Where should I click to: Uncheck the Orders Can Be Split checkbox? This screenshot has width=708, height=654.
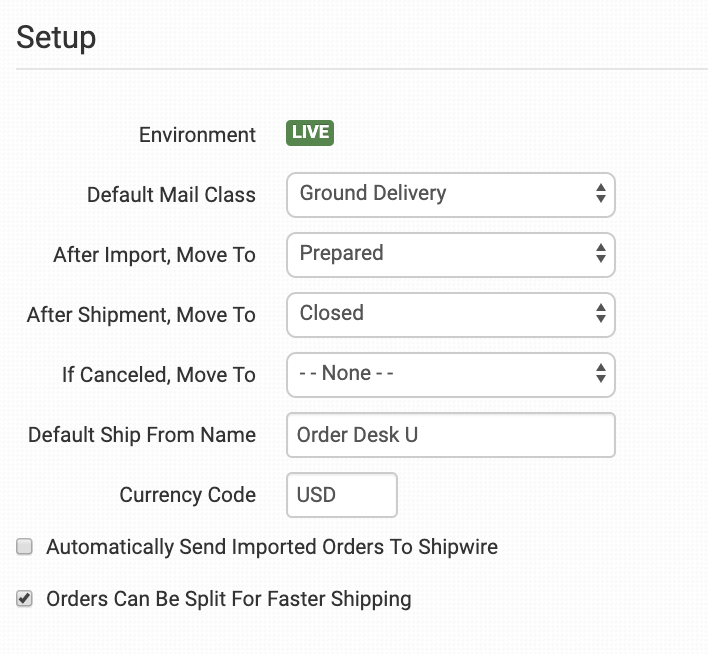[x=26, y=599]
